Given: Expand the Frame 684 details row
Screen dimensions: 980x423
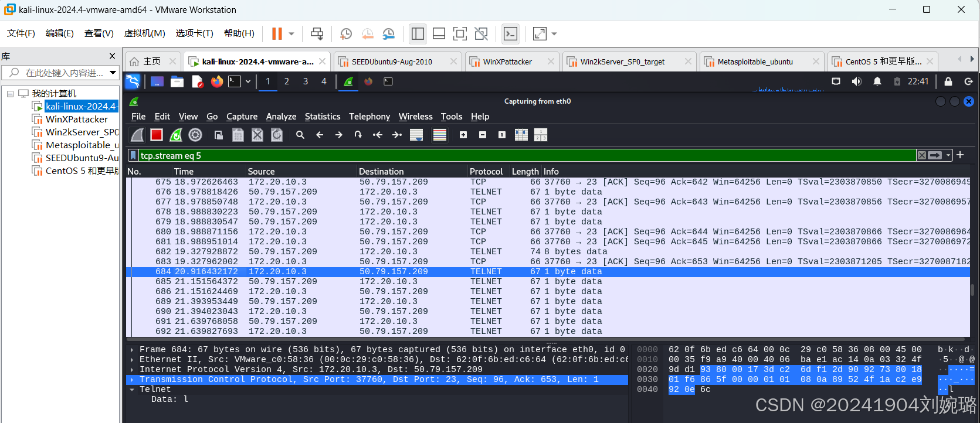Looking at the screenshot, I should pos(132,350).
